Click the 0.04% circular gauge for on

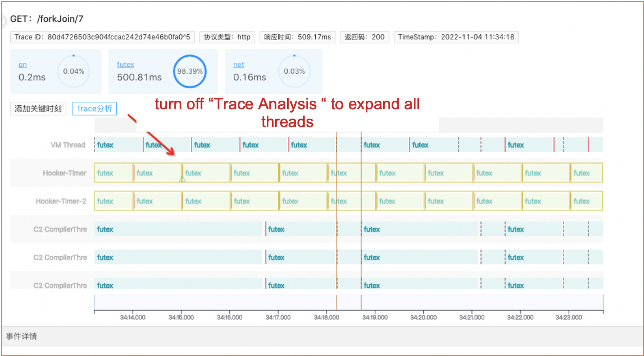tap(74, 71)
